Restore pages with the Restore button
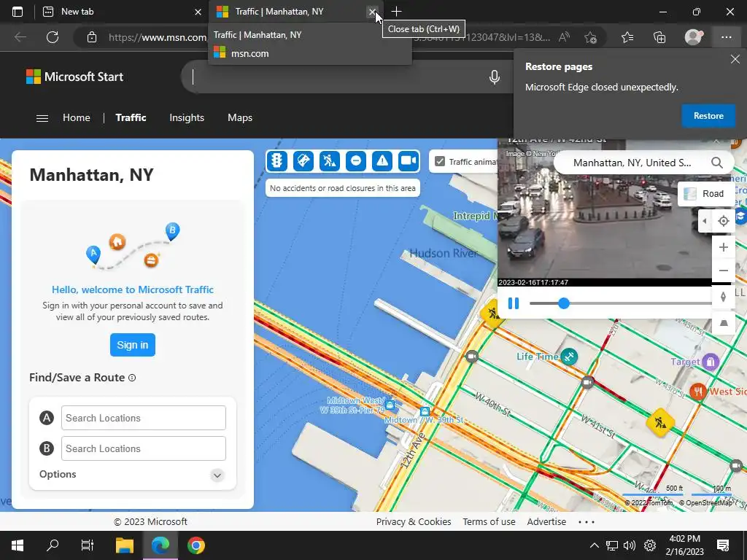 click(x=708, y=116)
